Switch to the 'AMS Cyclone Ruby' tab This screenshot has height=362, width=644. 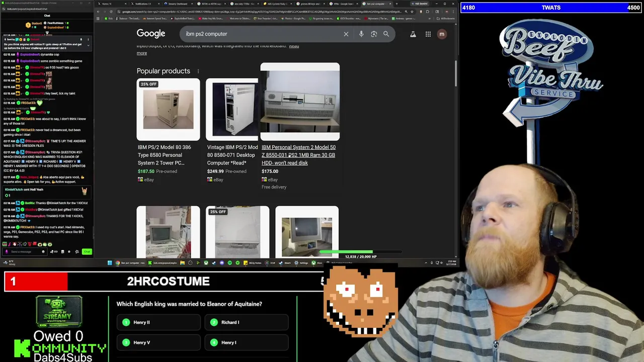278,4
